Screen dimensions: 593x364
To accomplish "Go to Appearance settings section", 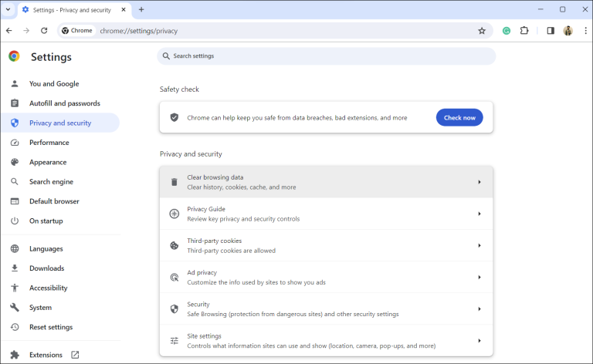I will point(48,162).
